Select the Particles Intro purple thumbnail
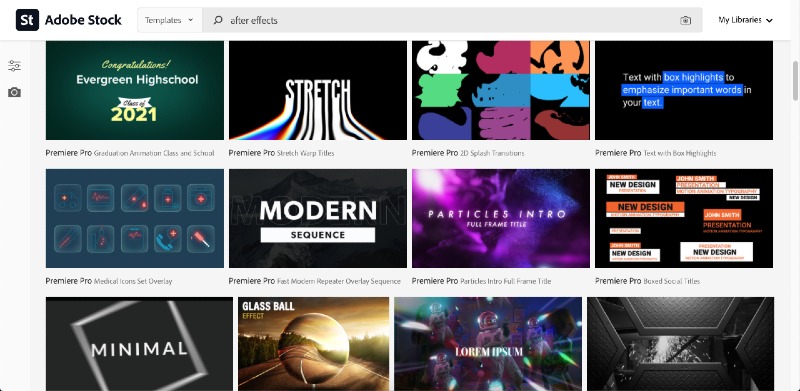 [501, 218]
